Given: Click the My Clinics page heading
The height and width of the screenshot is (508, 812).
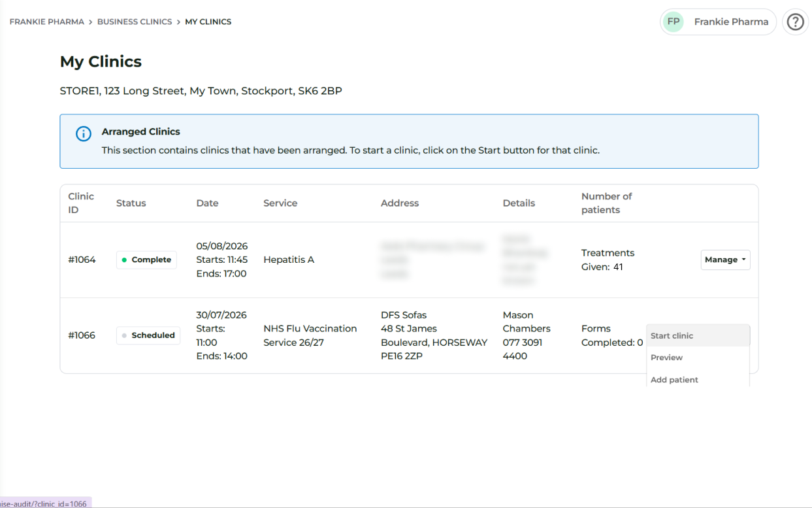Looking at the screenshot, I should pyautogui.click(x=101, y=61).
